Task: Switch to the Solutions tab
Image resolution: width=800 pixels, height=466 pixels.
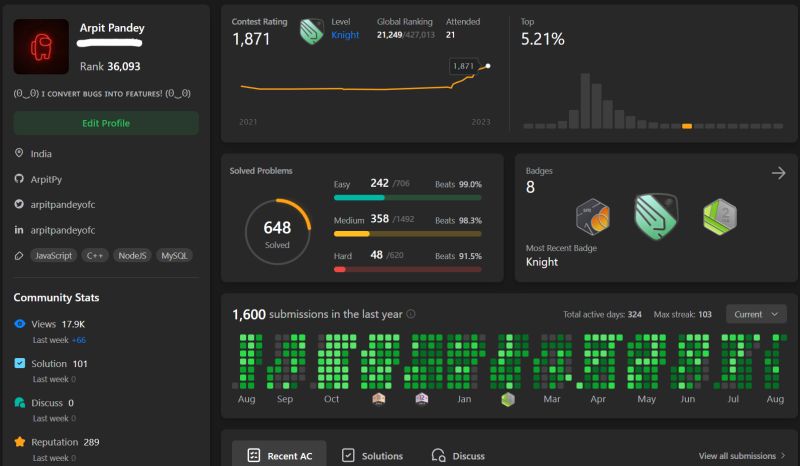Action: click(x=372, y=455)
